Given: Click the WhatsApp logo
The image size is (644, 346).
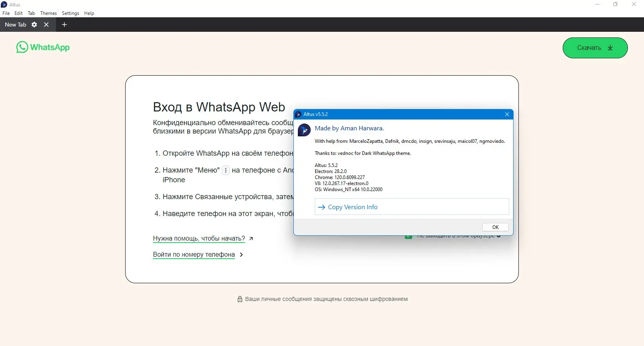Looking at the screenshot, I should (43, 47).
